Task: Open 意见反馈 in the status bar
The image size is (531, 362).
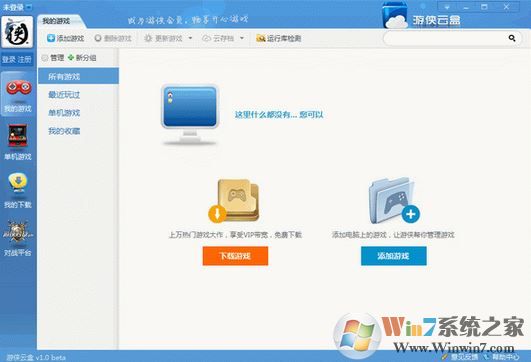Action: 461,357
